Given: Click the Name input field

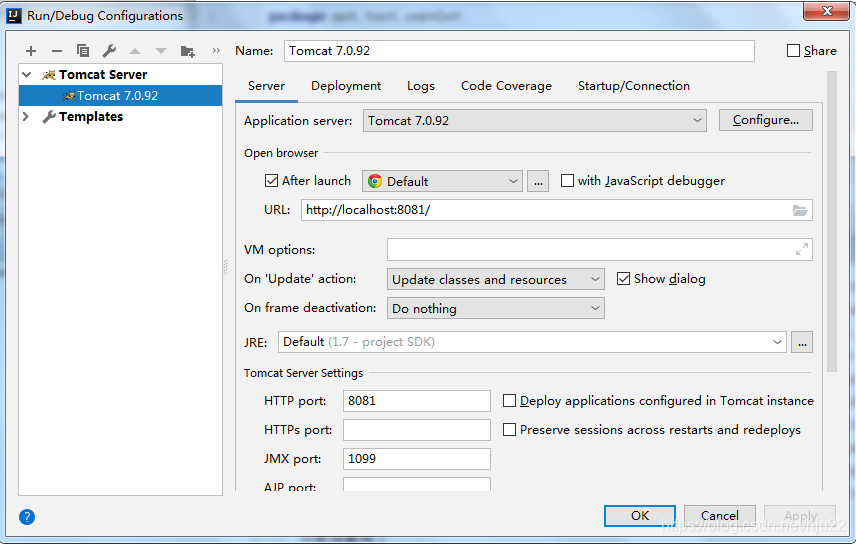Looking at the screenshot, I should 519,51.
